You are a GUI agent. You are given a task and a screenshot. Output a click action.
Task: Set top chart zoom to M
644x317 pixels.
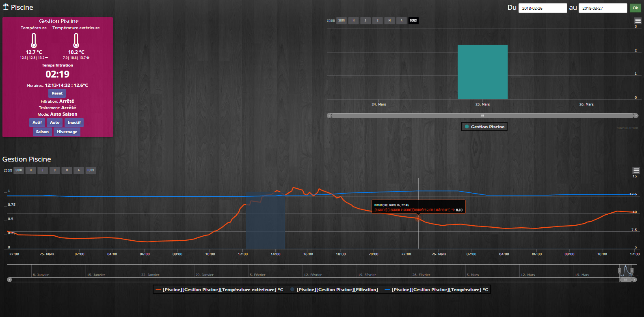(x=389, y=21)
